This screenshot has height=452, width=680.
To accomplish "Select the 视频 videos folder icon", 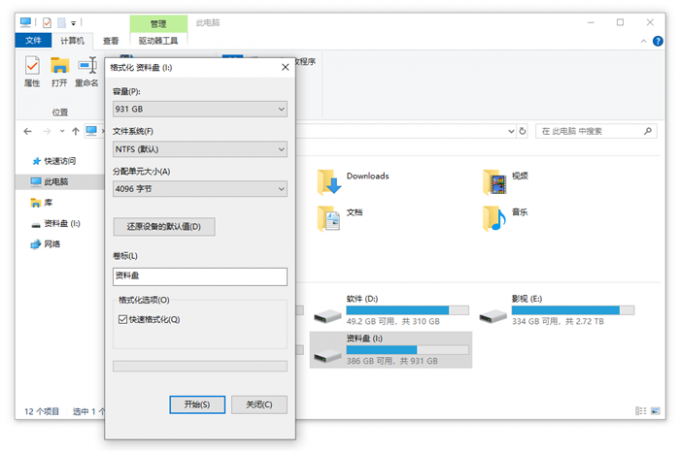I will tap(494, 182).
